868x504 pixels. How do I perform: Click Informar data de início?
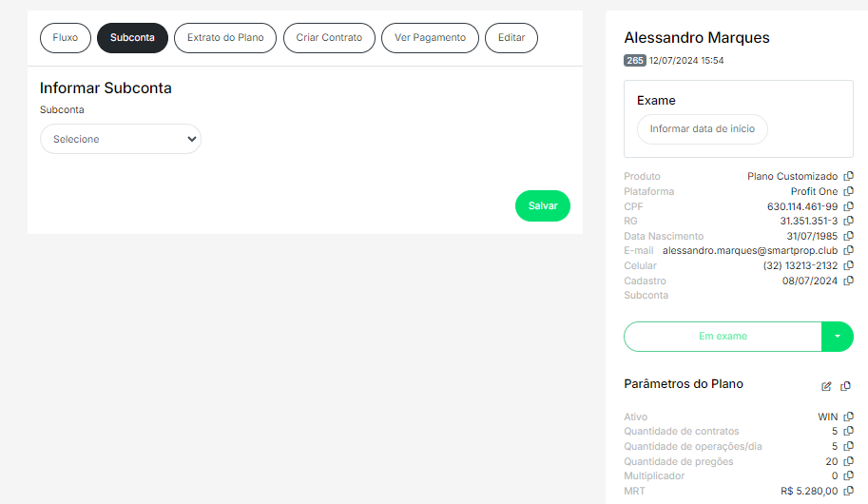[702, 129]
